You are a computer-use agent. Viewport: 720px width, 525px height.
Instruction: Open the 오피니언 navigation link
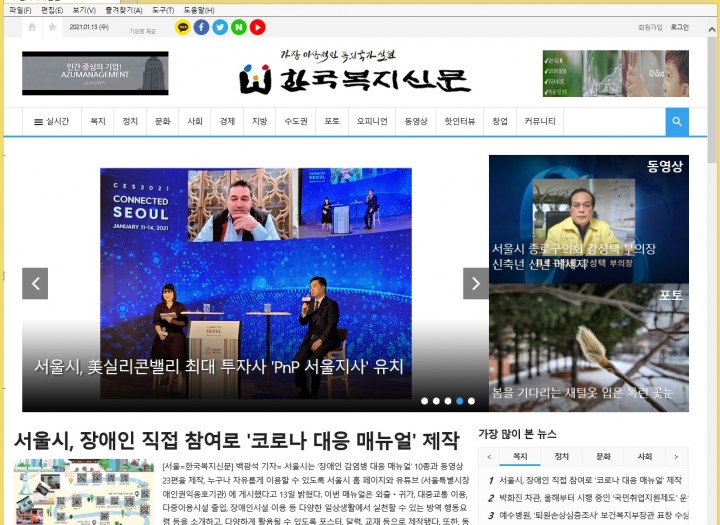pos(371,122)
